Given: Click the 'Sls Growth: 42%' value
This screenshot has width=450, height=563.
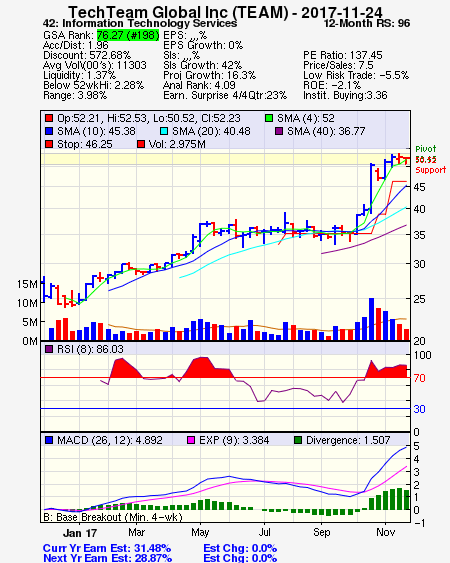Looking at the screenshot, I should (202, 65).
